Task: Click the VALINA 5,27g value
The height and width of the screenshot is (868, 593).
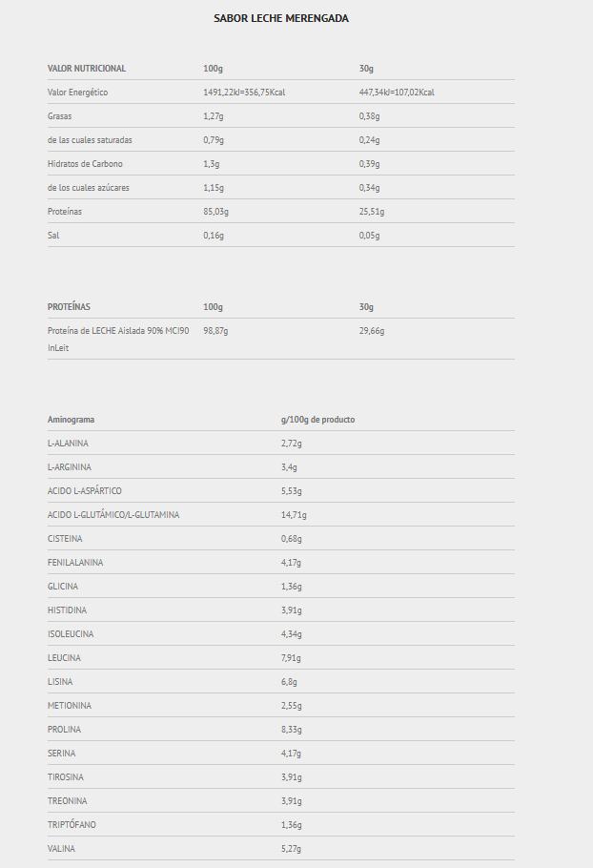Action: [291, 848]
